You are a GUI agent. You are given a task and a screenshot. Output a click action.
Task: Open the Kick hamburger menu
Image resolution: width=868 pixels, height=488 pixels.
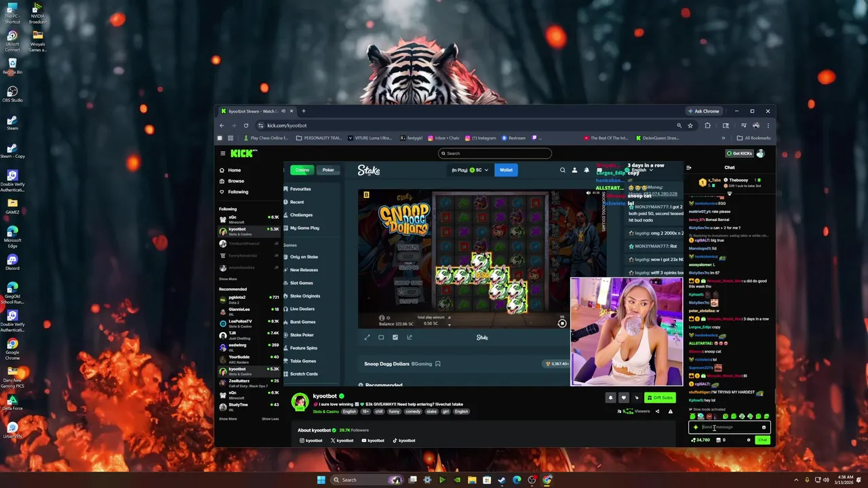pyautogui.click(x=222, y=153)
